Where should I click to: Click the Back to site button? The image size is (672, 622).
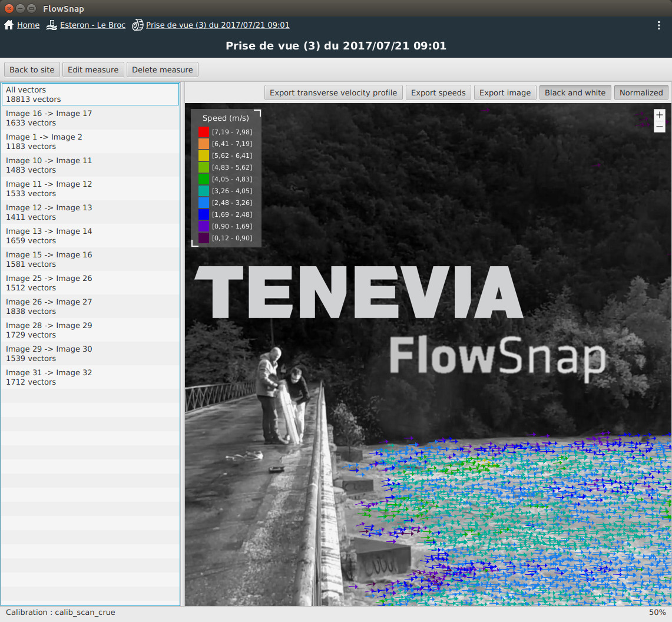tap(32, 70)
